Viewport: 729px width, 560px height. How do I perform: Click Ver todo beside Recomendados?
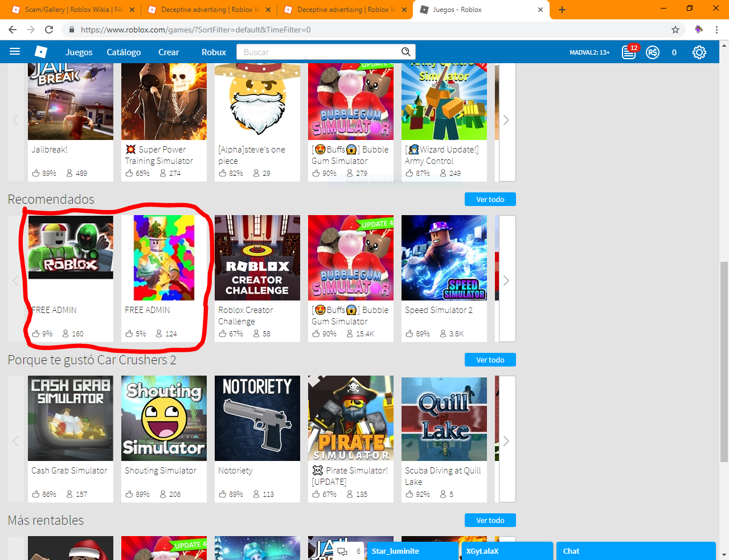pos(490,199)
